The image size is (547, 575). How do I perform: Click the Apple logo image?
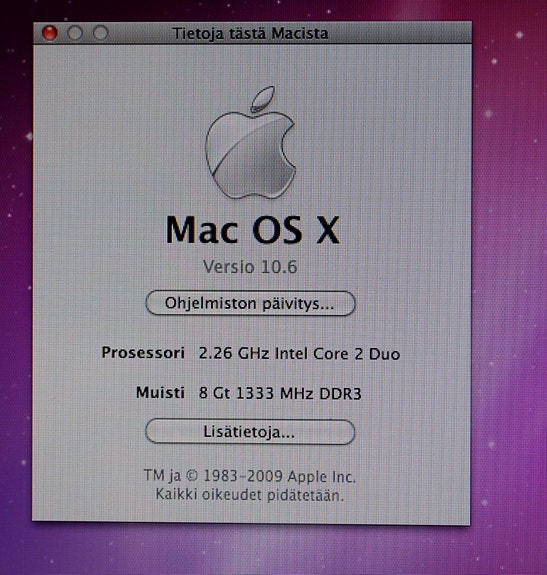[251, 142]
